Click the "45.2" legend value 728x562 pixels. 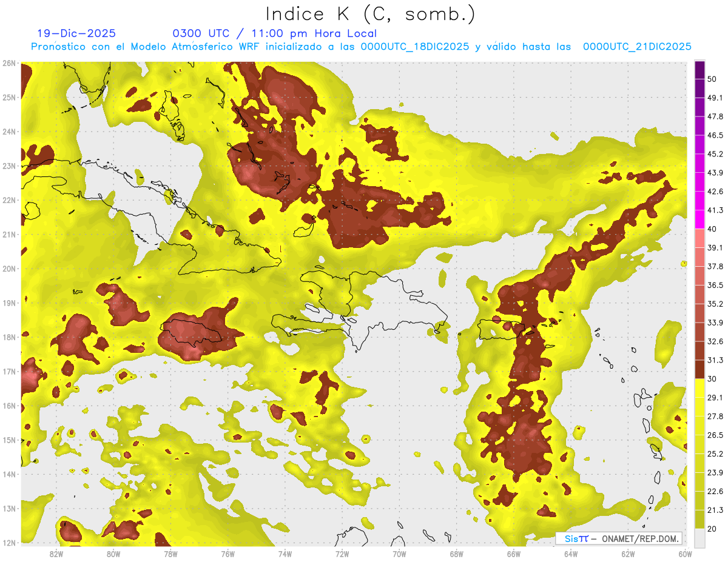715,154
